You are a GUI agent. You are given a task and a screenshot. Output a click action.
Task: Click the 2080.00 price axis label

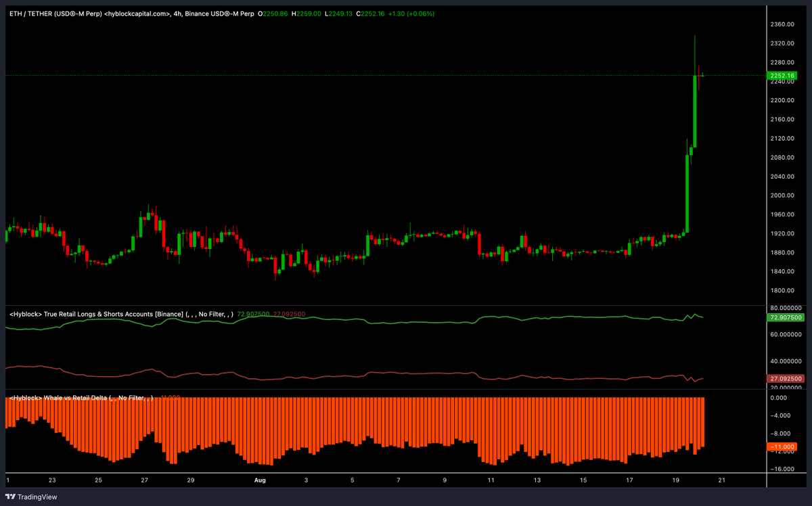coord(781,157)
